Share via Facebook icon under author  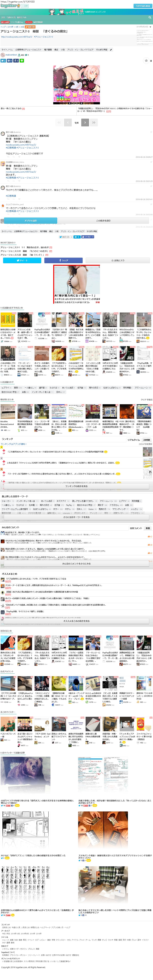[16, 60]
